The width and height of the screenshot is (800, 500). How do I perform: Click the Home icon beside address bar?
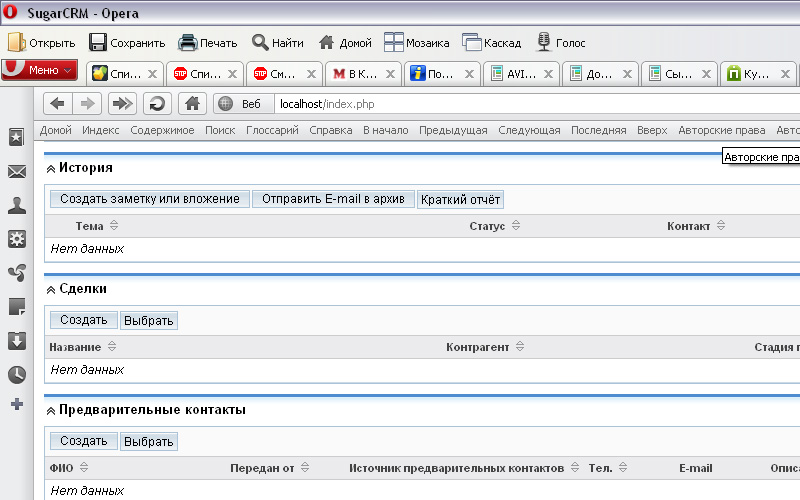192,104
